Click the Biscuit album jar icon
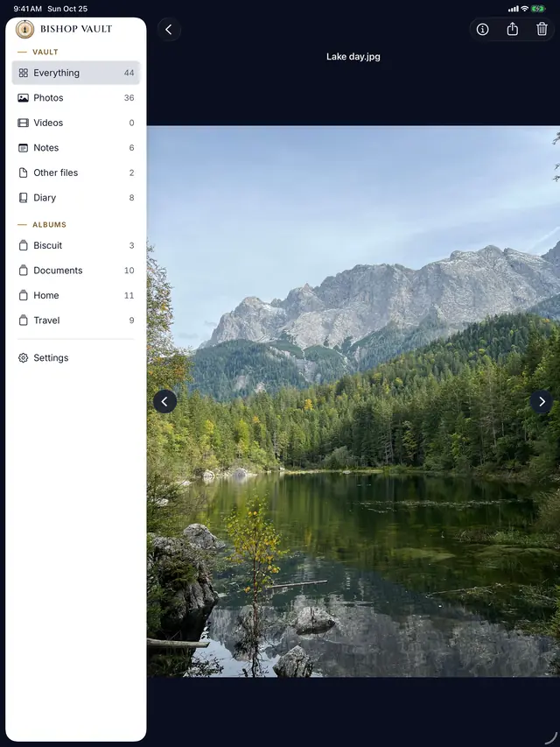560x747 pixels. pyautogui.click(x=23, y=245)
